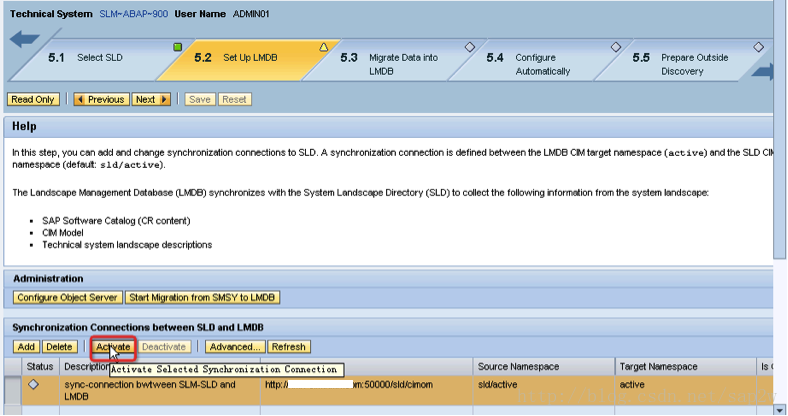Activate the selected synchronization connection
788x416 pixels.
113,347
